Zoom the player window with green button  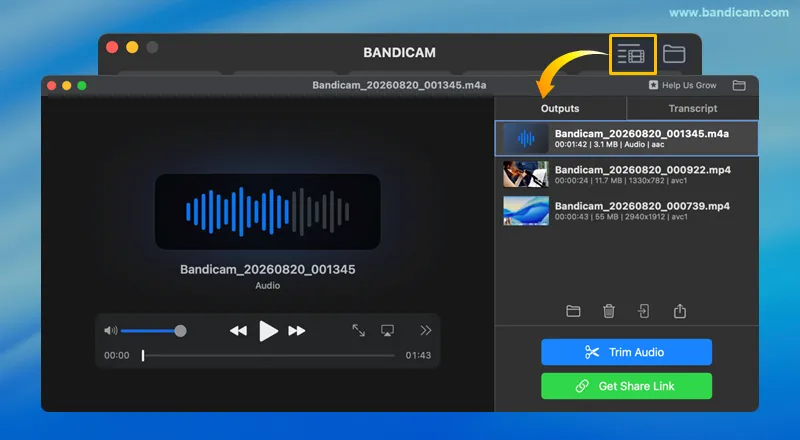pos(82,85)
